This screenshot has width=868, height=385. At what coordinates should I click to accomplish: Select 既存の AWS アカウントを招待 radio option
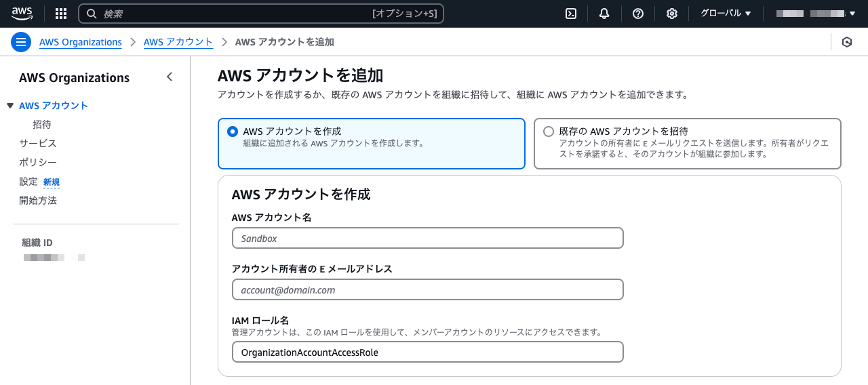click(549, 131)
